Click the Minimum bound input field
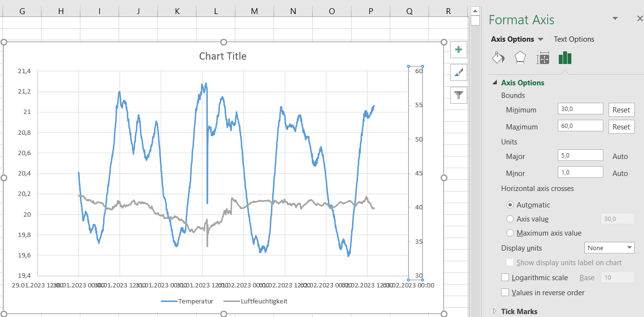 (580, 109)
